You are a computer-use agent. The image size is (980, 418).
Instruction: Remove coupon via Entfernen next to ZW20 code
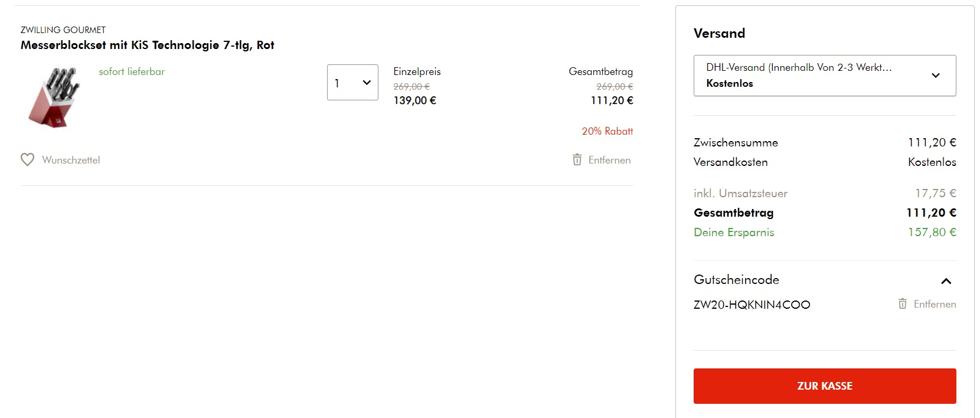935,304
